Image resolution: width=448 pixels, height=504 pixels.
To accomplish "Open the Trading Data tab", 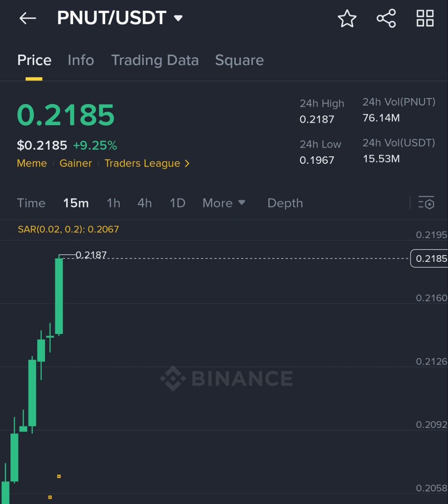I will pos(155,60).
